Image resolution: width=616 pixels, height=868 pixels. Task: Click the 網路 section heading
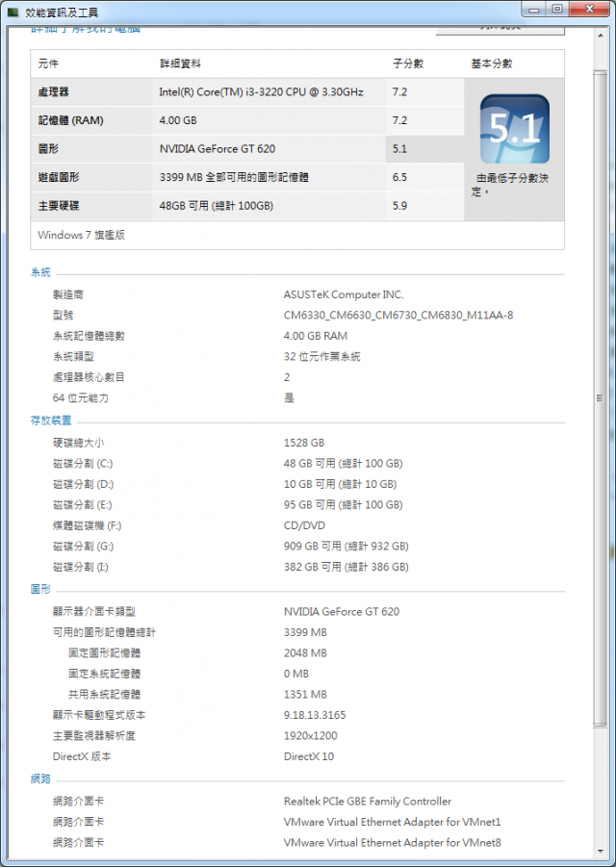point(40,779)
